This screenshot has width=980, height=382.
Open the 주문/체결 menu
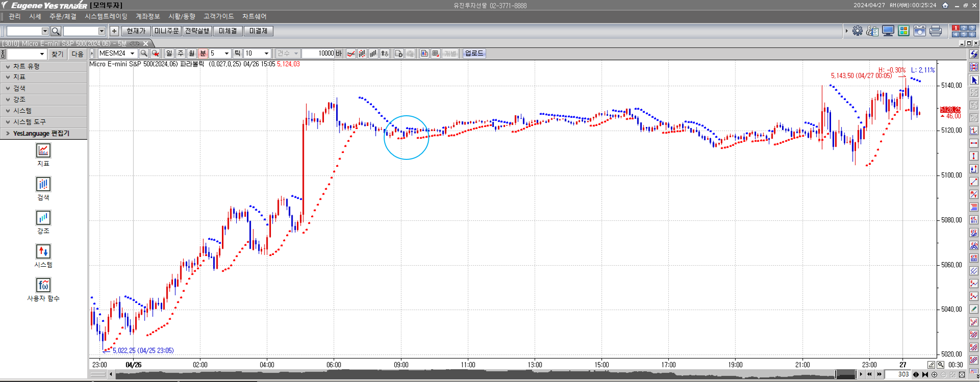[63, 17]
